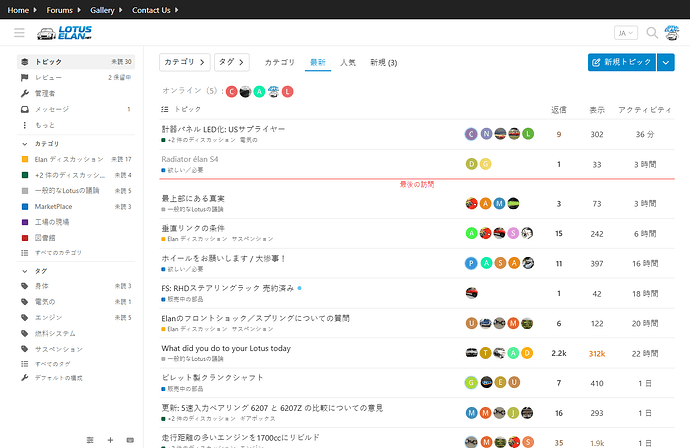Click online user avatar L

pos(287,92)
